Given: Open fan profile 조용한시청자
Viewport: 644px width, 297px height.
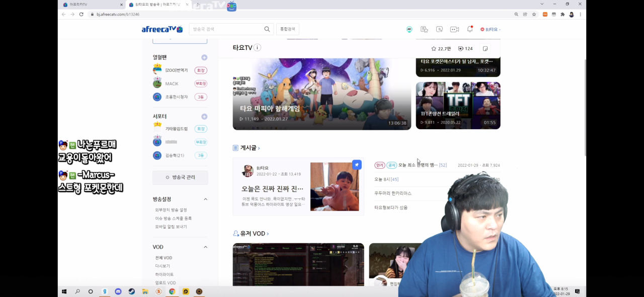Looking at the screenshot, I should coord(177,97).
